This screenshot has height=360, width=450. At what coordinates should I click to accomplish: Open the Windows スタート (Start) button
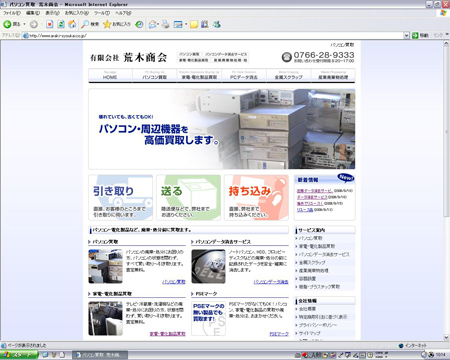[19, 355]
